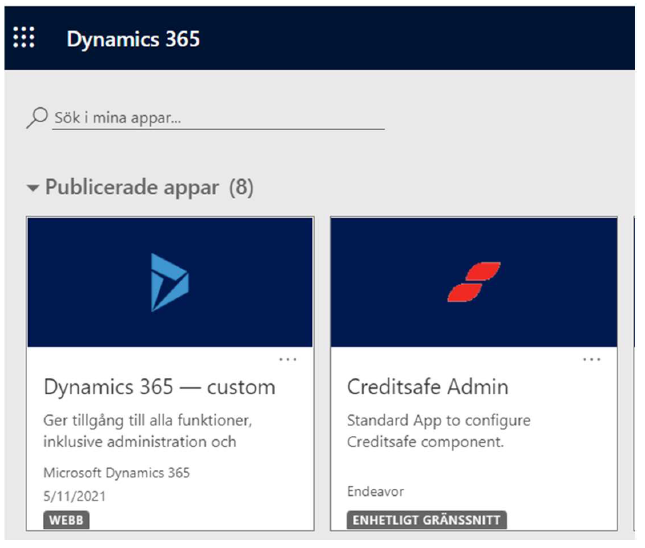This screenshot has height=548, width=645.
Task: Click the ENHETLIGT GRÄNSSNITT badge
Action: tap(426, 520)
